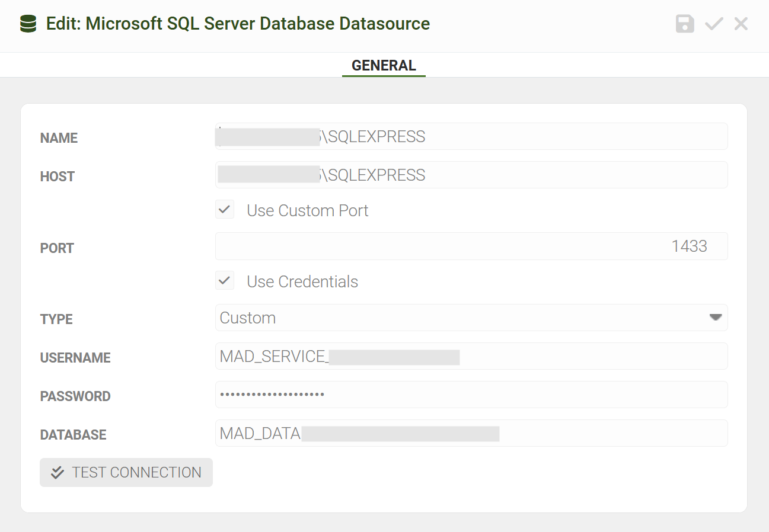Image resolution: width=769 pixels, height=532 pixels.
Task: Switch to the GENERAL tab
Action: click(x=384, y=65)
